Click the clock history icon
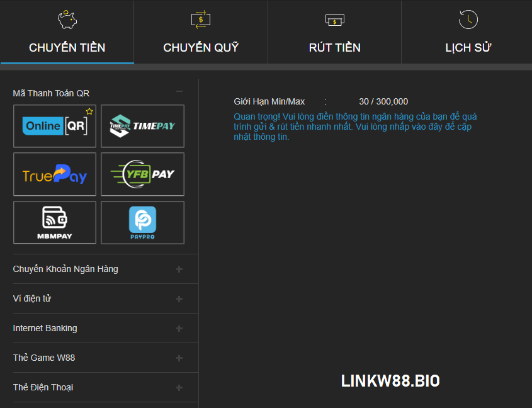 pyautogui.click(x=468, y=20)
